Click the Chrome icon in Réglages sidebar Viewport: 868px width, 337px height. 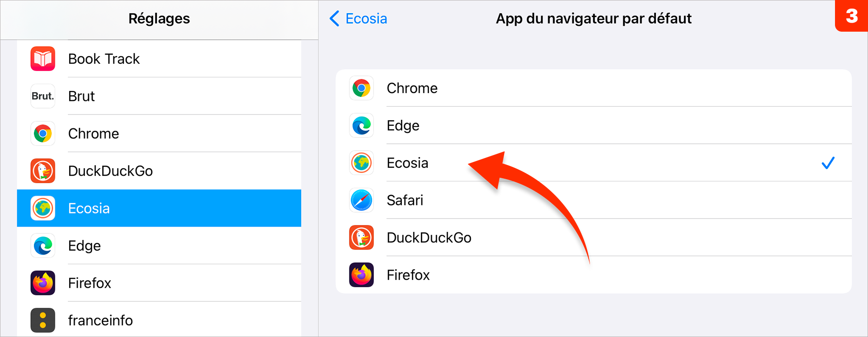click(x=43, y=133)
